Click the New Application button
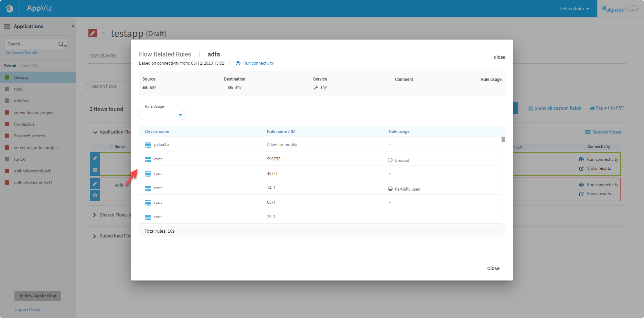The image size is (644, 318). coord(38,296)
